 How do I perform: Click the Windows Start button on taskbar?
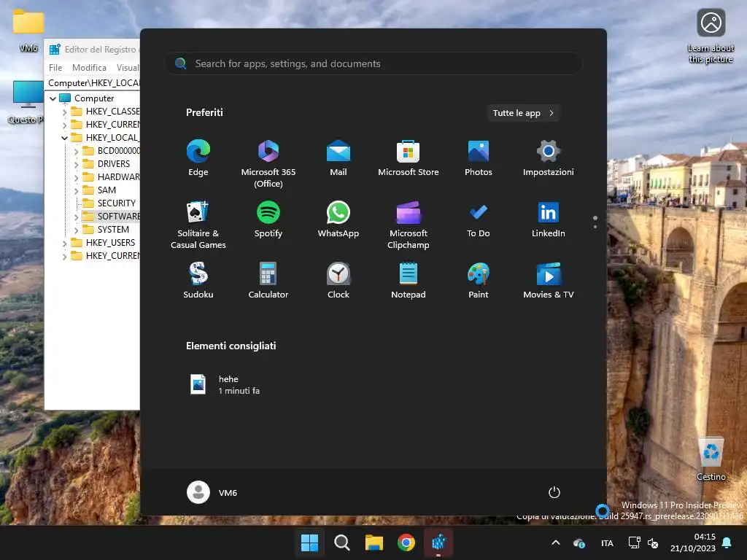pos(309,542)
